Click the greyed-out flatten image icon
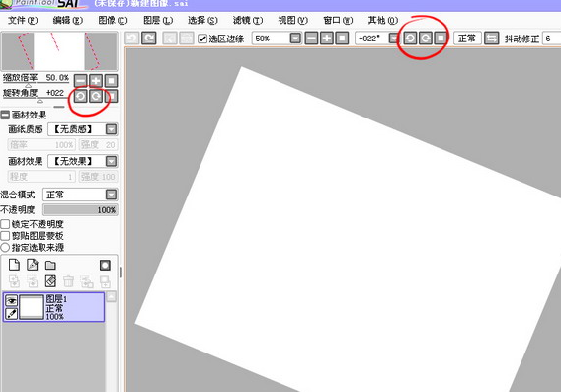 point(105,281)
